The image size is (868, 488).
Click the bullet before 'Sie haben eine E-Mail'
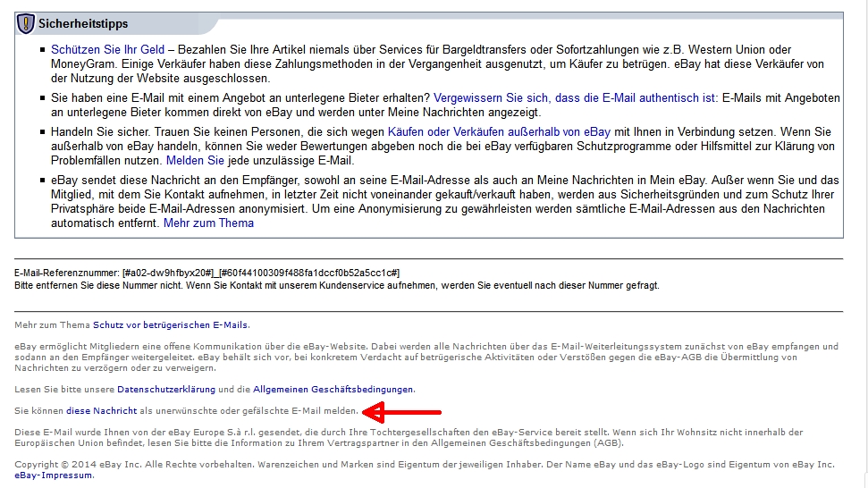pos(42,97)
